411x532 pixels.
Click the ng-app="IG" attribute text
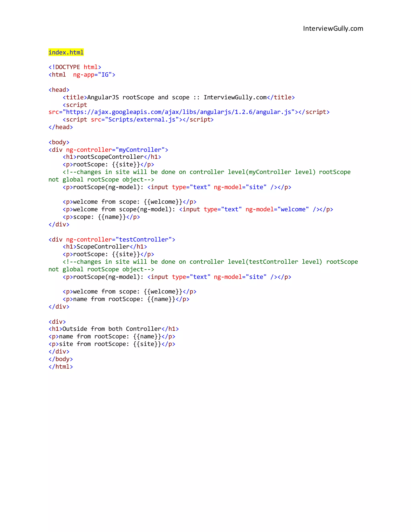coord(94,74)
